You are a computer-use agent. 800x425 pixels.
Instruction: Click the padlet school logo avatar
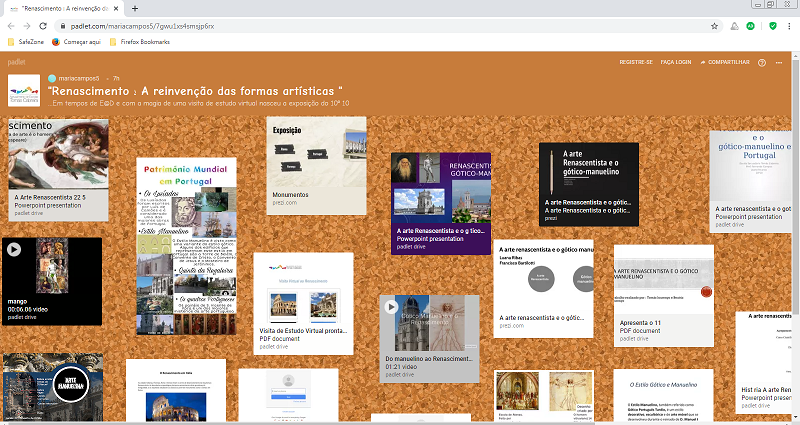click(x=24, y=90)
